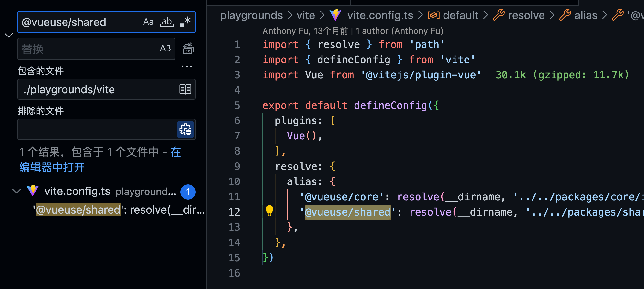Image resolution: width=644 pixels, height=289 pixels.
Task: Click the 包含的文件 label
Action: [x=41, y=71]
